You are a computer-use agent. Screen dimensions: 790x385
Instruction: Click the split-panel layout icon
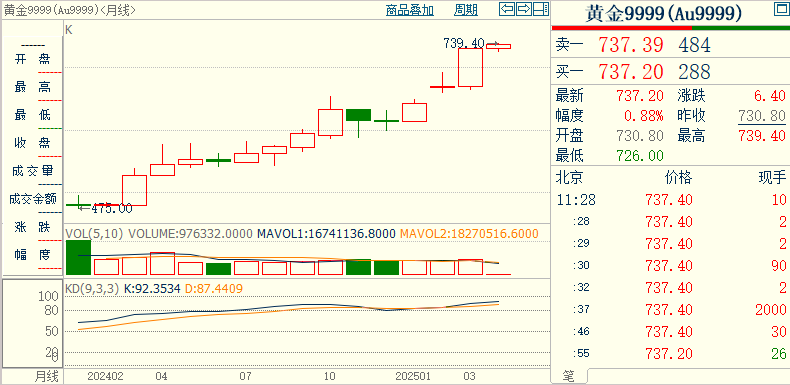(541, 9)
